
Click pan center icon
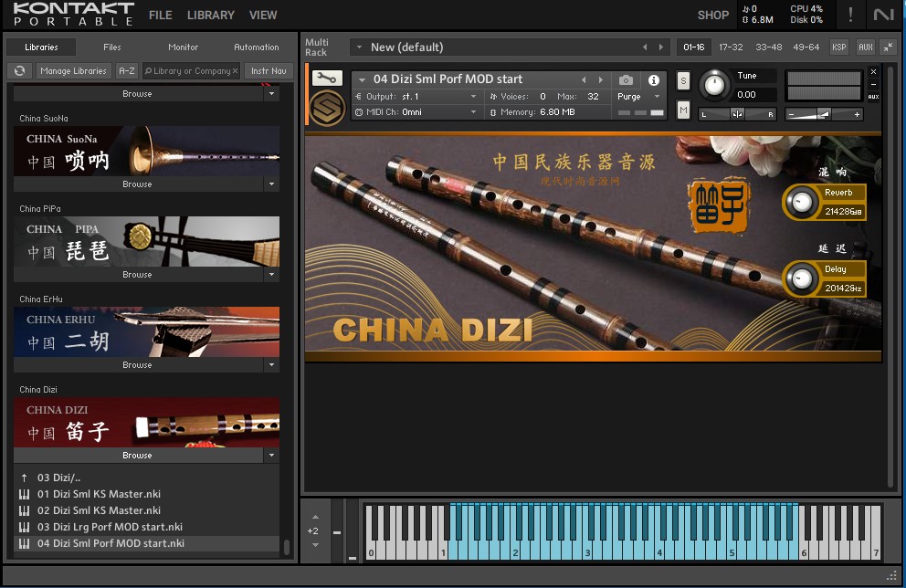point(737,114)
